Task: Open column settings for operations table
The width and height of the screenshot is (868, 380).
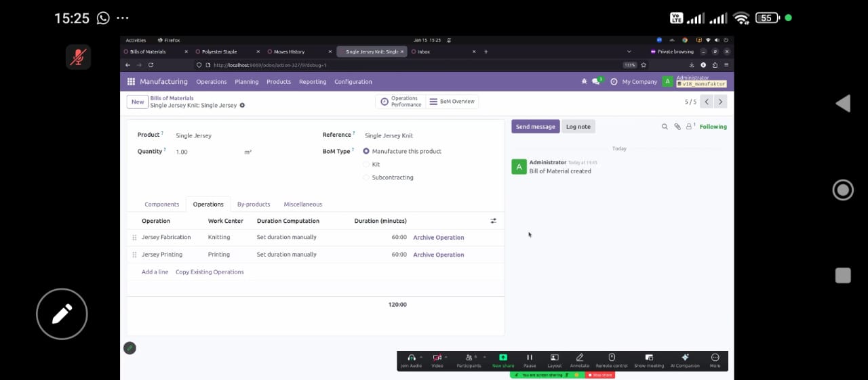Action: coord(493,221)
